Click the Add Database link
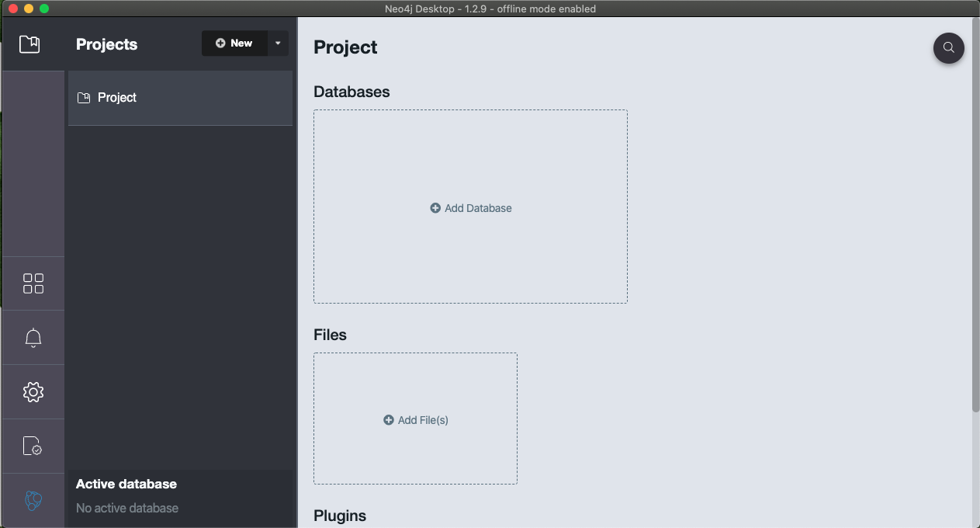980x528 pixels. pyautogui.click(x=471, y=208)
